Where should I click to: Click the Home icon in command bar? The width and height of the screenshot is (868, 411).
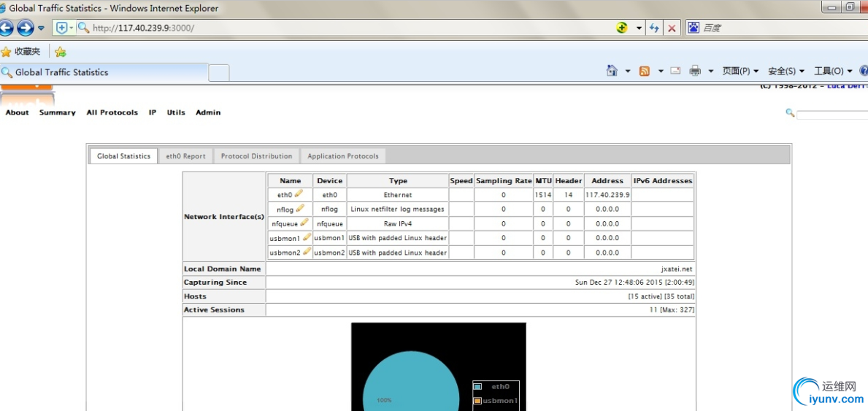coord(612,71)
